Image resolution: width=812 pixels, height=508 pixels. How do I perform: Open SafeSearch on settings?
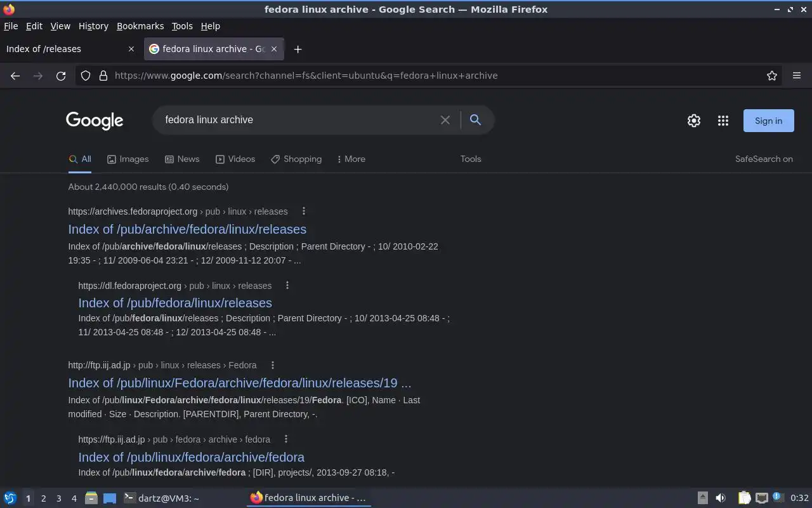764,159
